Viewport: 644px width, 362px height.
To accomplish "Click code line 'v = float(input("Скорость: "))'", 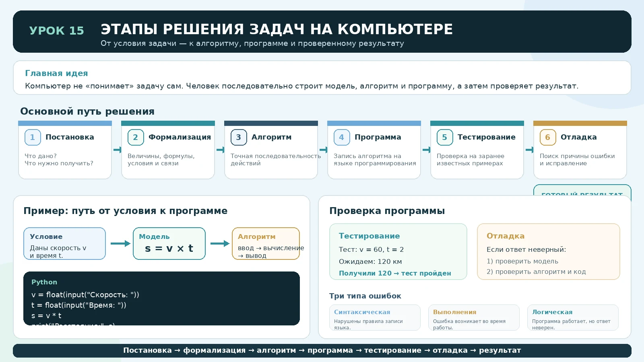I will [85, 295].
